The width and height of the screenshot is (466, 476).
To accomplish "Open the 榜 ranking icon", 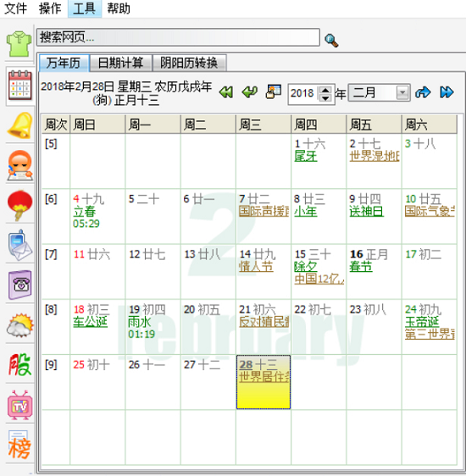I will click(20, 445).
